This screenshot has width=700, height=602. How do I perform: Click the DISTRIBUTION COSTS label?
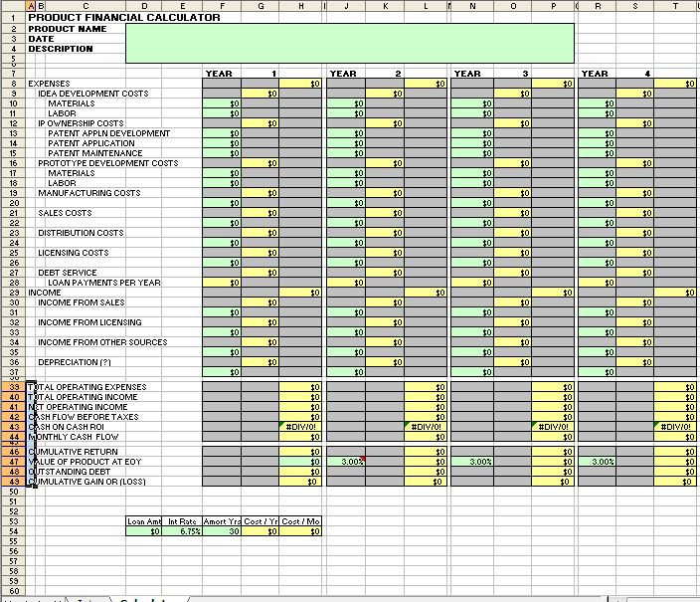[x=81, y=233]
